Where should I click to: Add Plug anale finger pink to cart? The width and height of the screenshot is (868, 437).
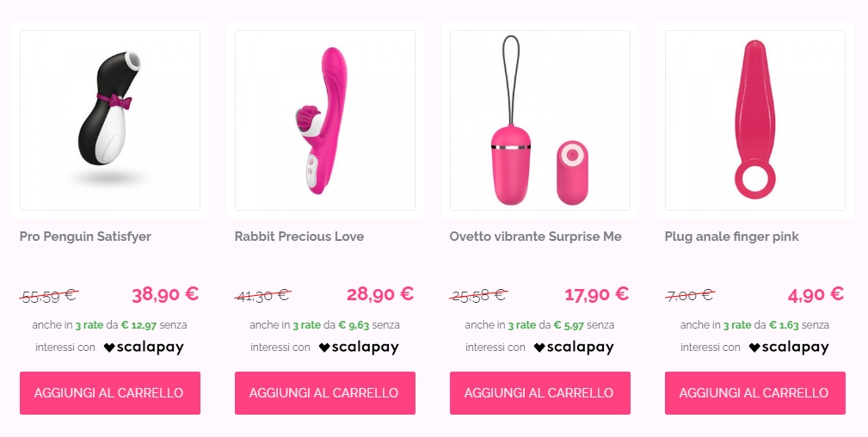click(x=755, y=392)
